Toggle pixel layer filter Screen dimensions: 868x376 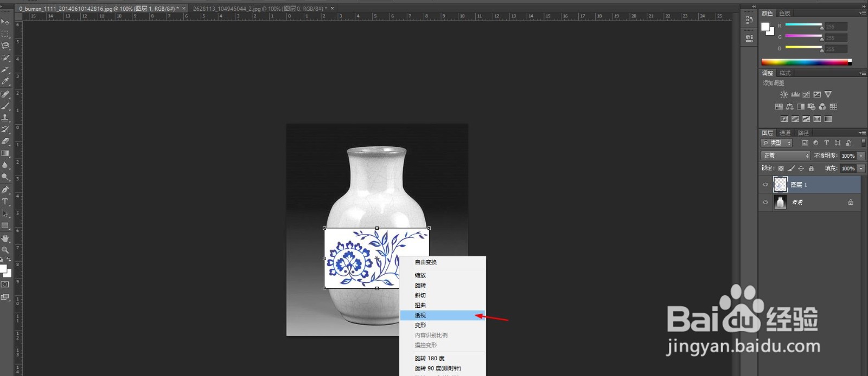805,143
